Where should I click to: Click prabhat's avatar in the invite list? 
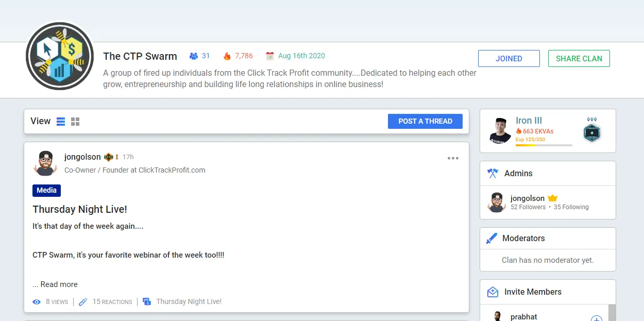tap(497, 316)
